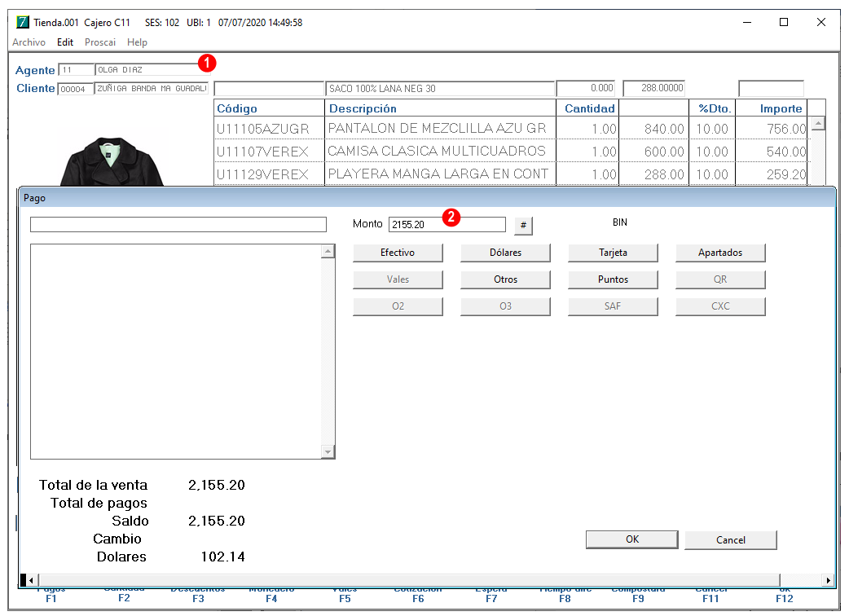Image resolution: width=849 pixels, height=616 pixels.
Task: Click the F3 Descuentos shortcut
Action: [198, 596]
